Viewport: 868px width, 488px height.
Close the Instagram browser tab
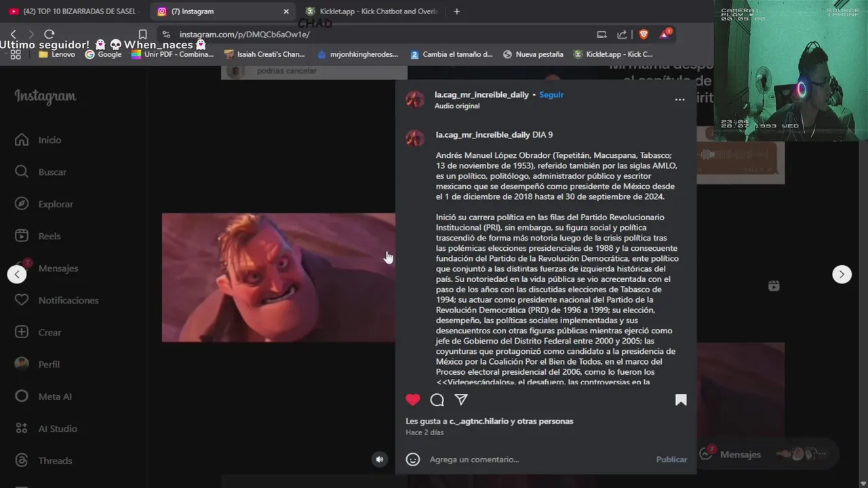tap(285, 12)
